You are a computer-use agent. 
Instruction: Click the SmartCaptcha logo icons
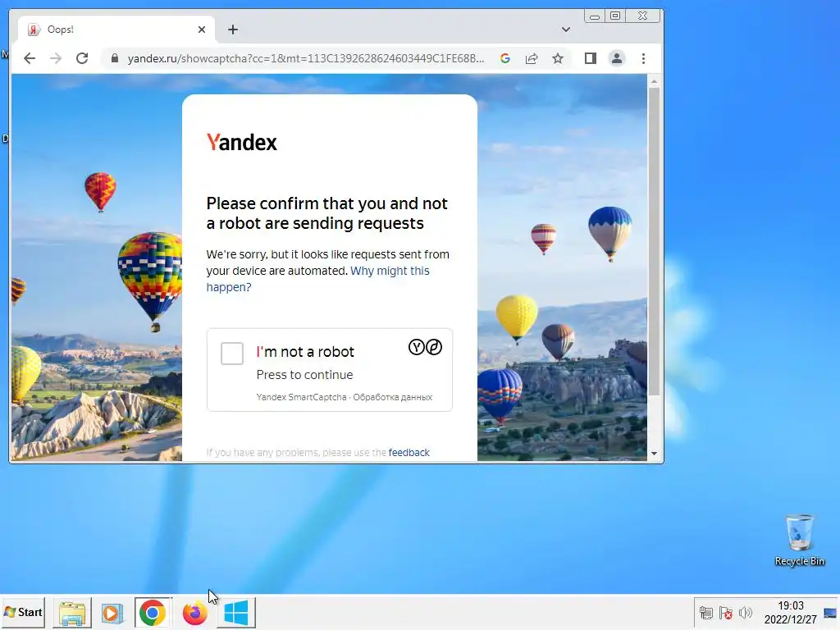point(426,347)
